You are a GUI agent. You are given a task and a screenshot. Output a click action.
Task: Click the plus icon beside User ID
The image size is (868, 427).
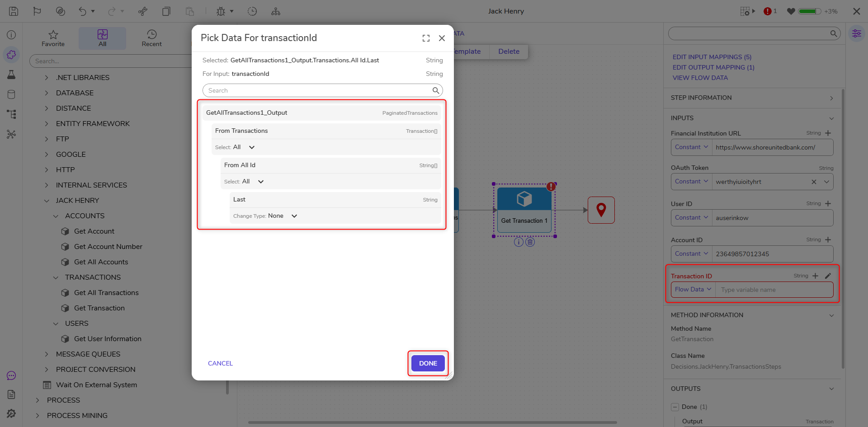[828, 204]
